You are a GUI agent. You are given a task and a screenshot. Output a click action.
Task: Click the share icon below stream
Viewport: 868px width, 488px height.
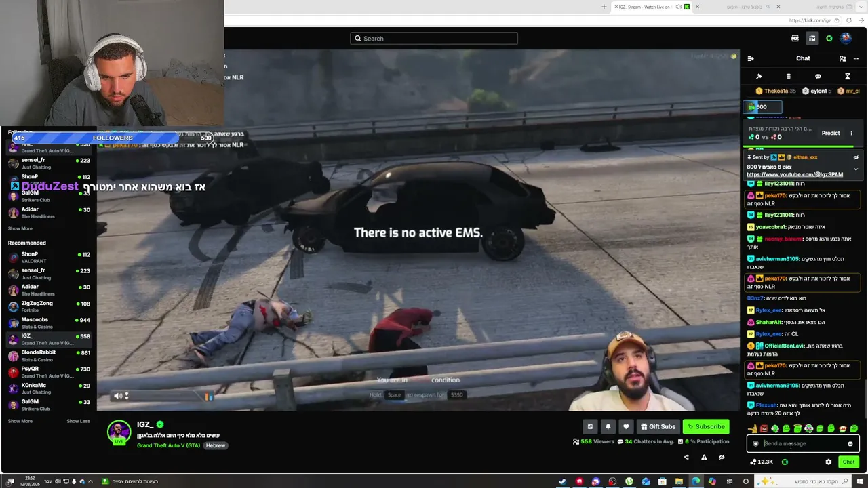(x=686, y=457)
